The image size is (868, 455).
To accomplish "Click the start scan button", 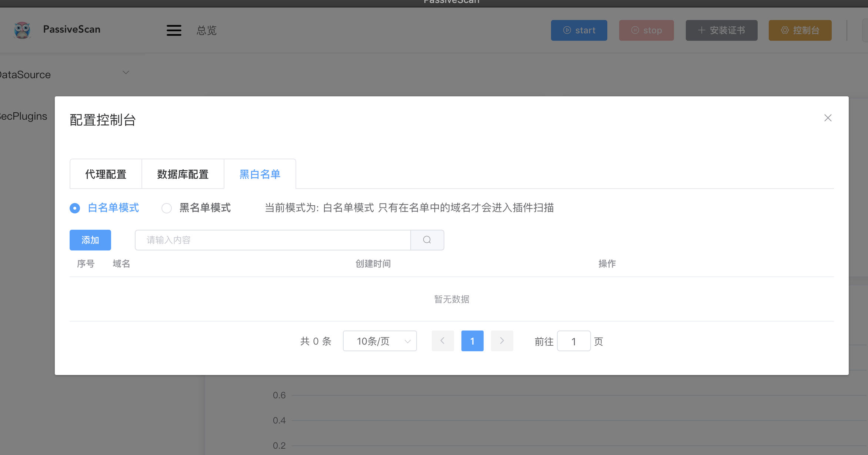I will pos(579,30).
